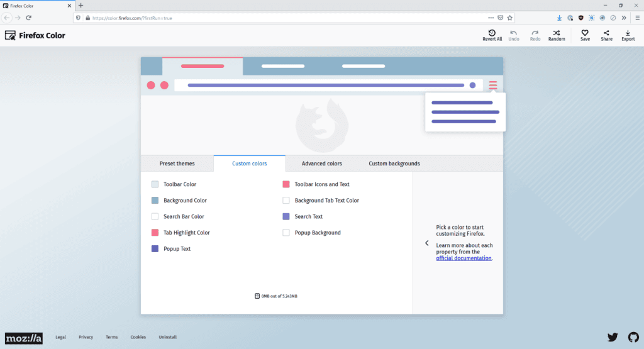
Task: Click the Mozilla logo in footer
Action: pos(24,338)
